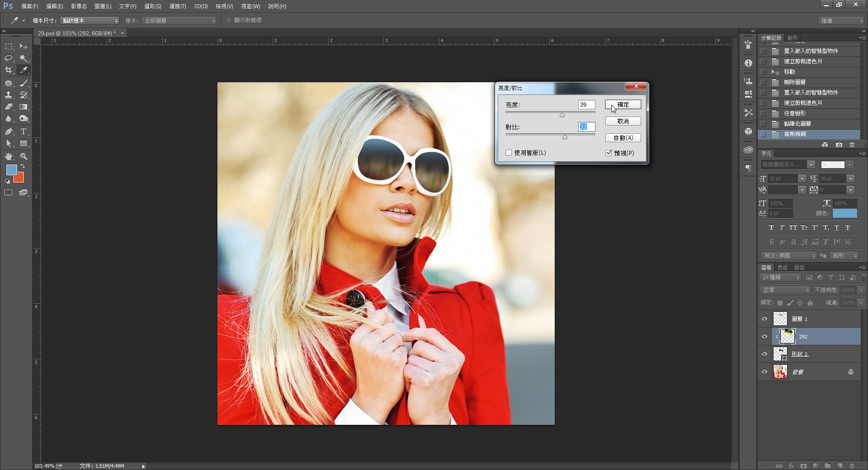Select the Lasso tool
The image size is (868, 470).
pos(9,58)
